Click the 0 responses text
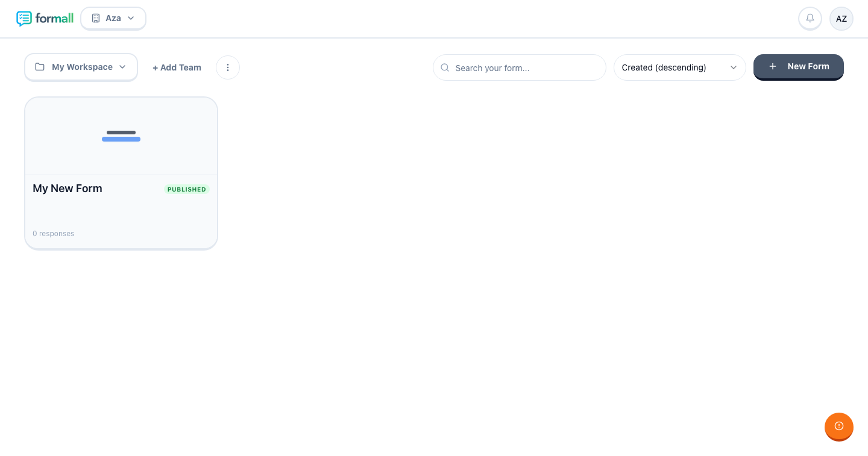This screenshot has height=456, width=868. tap(54, 234)
